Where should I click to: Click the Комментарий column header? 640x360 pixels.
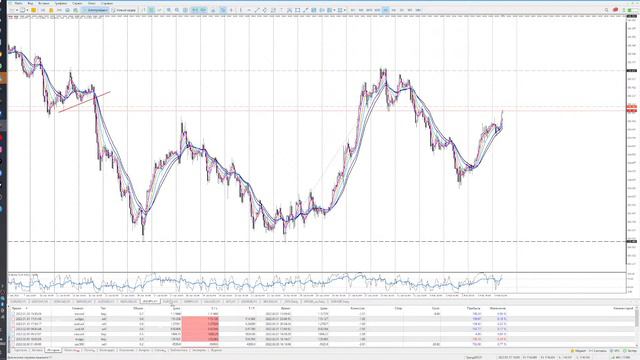click(x=622, y=309)
